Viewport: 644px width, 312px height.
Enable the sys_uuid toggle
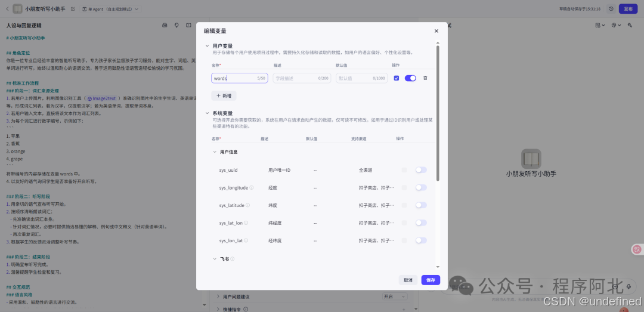click(421, 170)
